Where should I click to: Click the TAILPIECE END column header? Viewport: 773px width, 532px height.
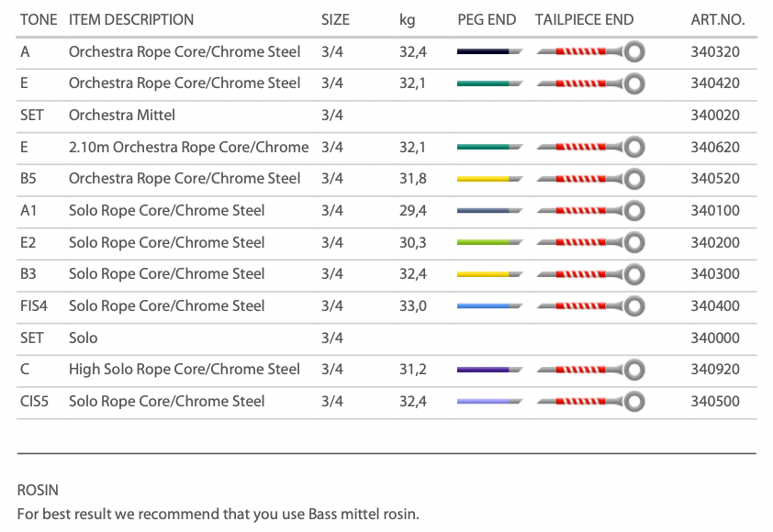click(584, 19)
